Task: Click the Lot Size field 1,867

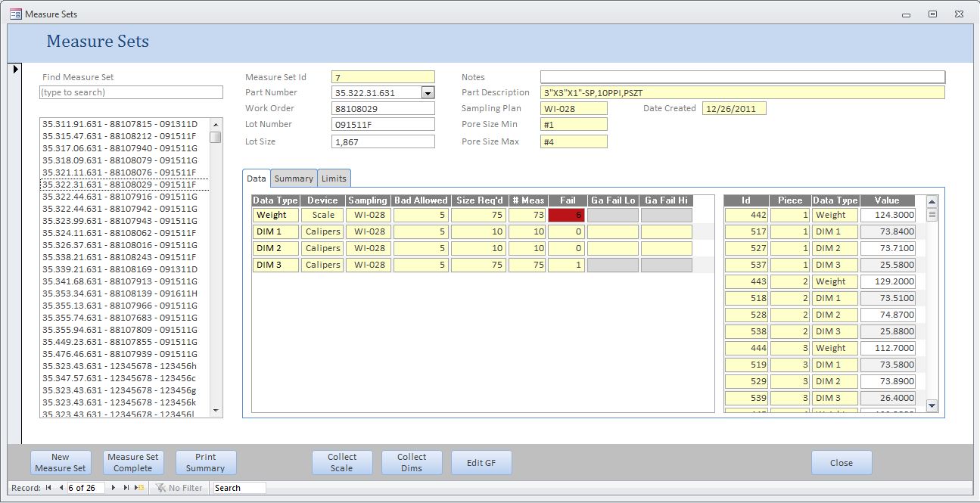Action: [x=383, y=141]
